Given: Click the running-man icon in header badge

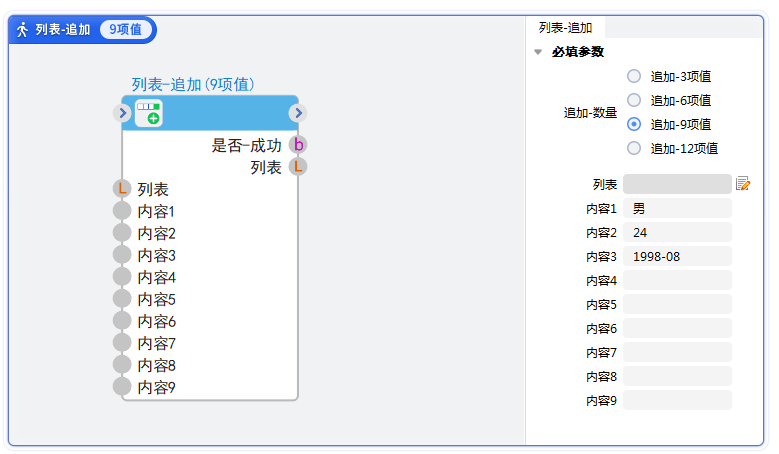Looking at the screenshot, I should pyautogui.click(x=22, y=30).
